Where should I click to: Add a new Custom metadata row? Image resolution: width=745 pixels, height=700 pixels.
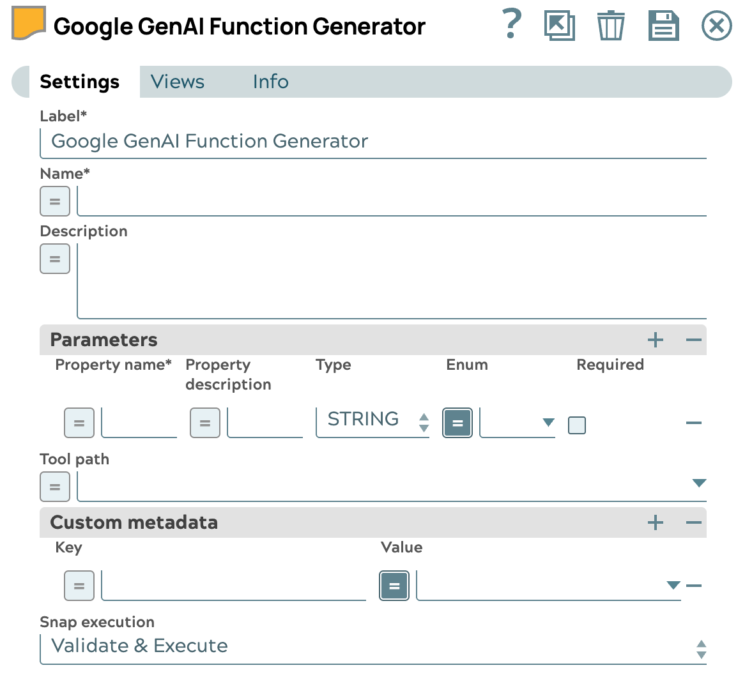click(655, 522)
